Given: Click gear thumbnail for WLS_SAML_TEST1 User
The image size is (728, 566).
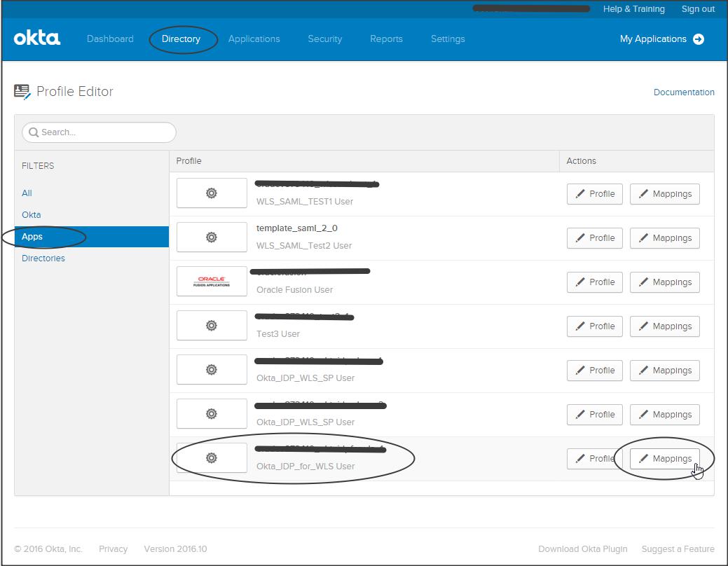Looking at the screenshot, I should tap(212, 193).
